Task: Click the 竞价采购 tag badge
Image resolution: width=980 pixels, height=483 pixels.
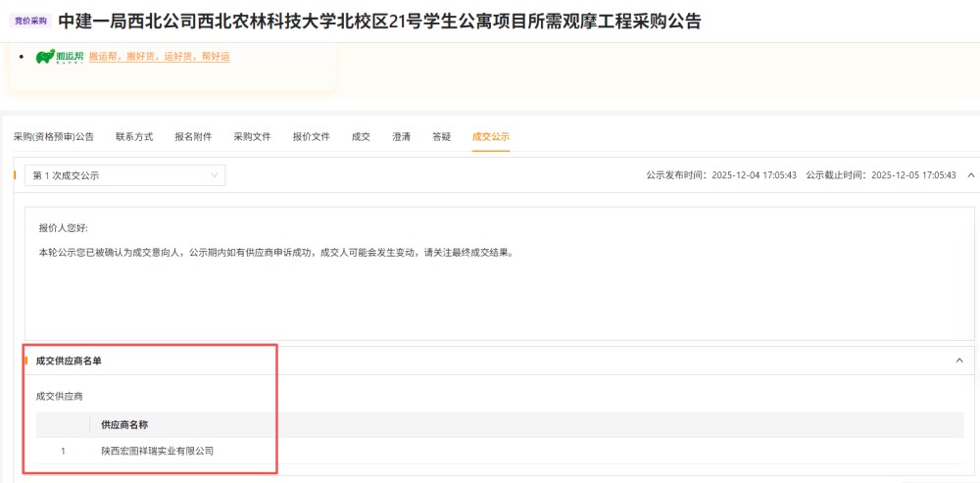Action: coord(30,21)
